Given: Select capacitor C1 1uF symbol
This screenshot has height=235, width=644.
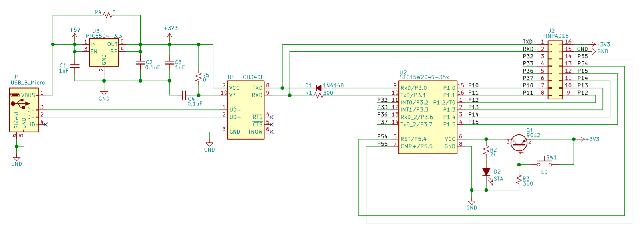Looking at the screenshot, I should point(74,66).
